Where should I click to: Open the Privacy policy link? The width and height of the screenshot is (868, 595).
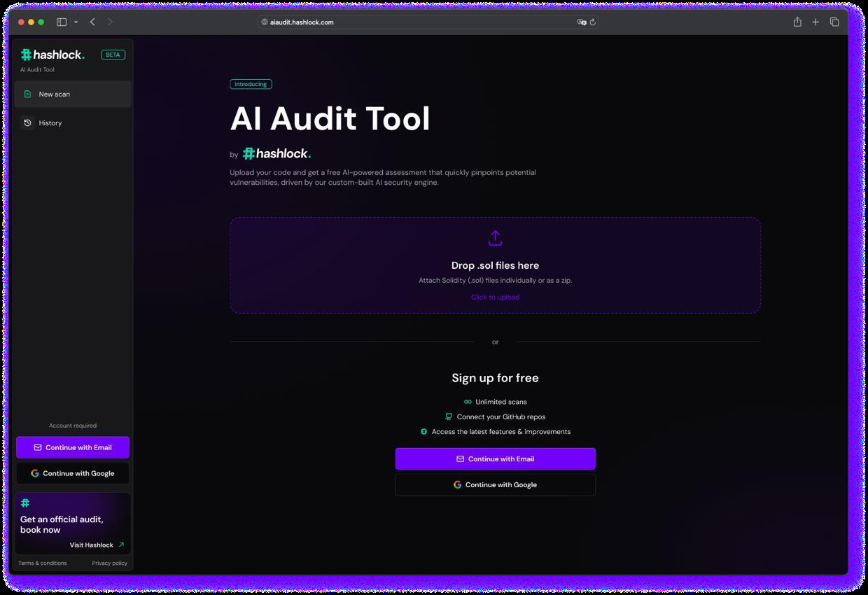coord(110,563)
